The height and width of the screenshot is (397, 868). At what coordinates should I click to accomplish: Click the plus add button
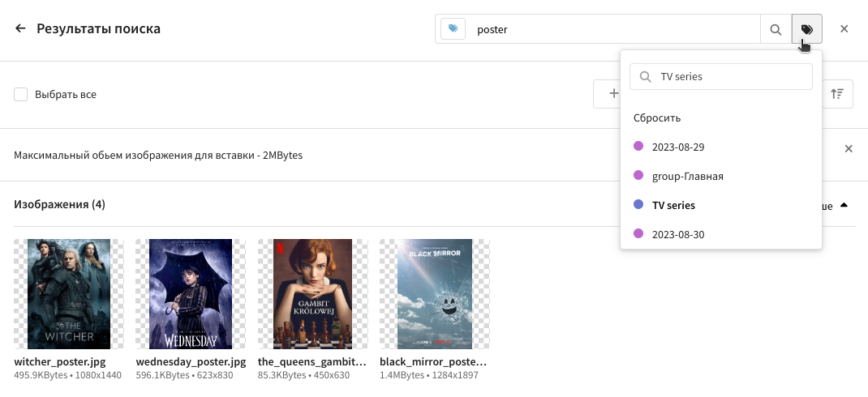pos(613,94)
